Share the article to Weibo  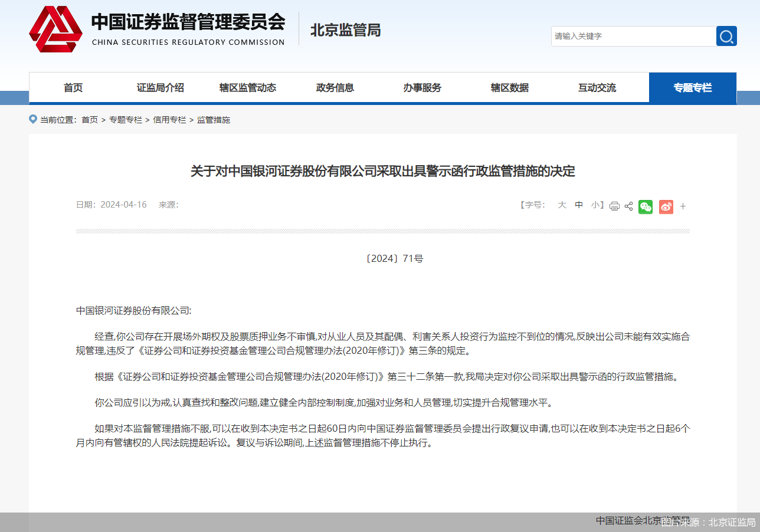(x=666, y=206)
